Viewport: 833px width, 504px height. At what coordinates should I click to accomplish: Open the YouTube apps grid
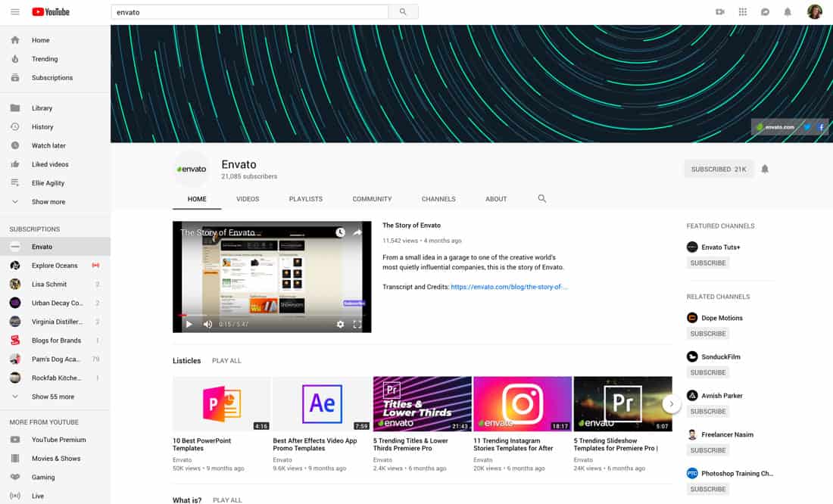click(742, 12)
